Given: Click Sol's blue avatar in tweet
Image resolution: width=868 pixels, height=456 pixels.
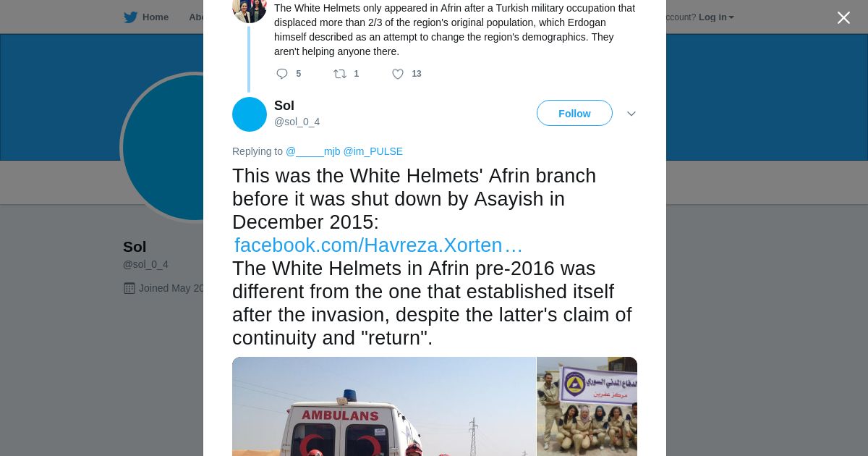Looking at the screenshot, I should pyautogui.click(x=250, y=114).
